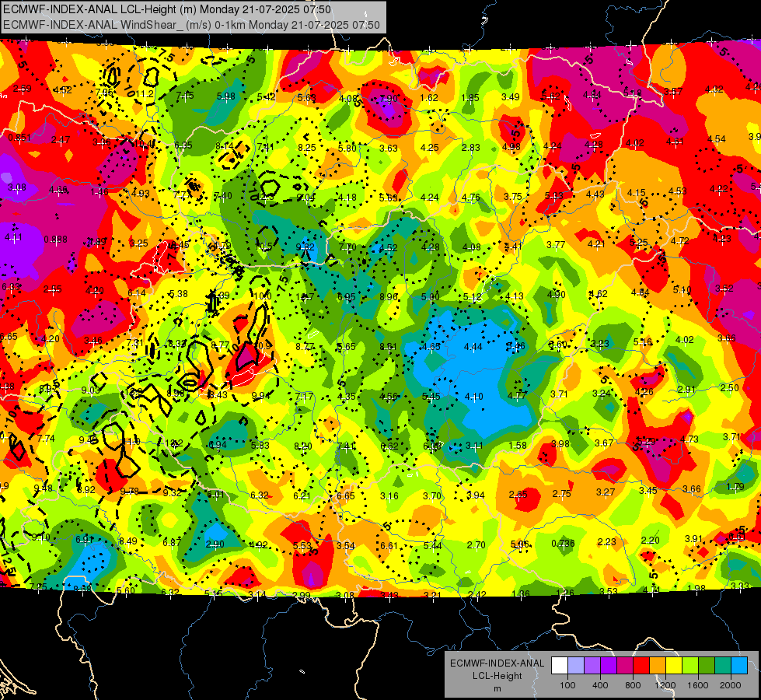This screenshot has height=700, width=761.
Task: Click the wind shear value 5.12
Action: (x=473, y=297)
